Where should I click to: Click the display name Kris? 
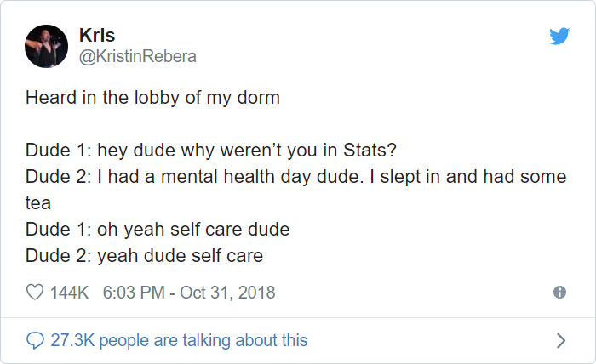click(x=96, y=36)
